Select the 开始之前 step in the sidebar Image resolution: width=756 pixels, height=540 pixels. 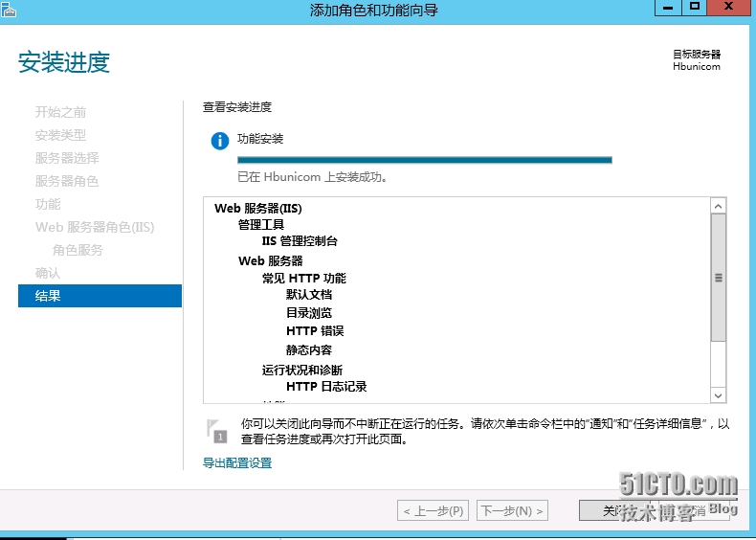click(60, 112)
